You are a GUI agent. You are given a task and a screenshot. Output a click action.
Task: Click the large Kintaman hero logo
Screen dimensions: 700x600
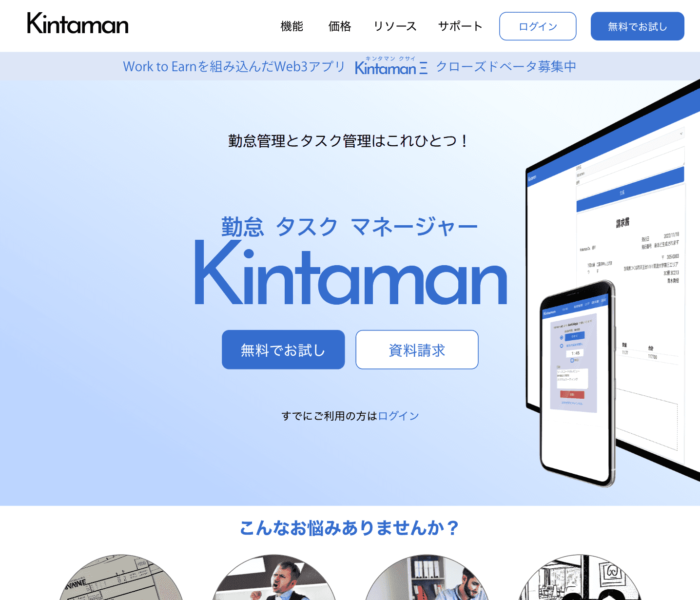click(350, 272)
